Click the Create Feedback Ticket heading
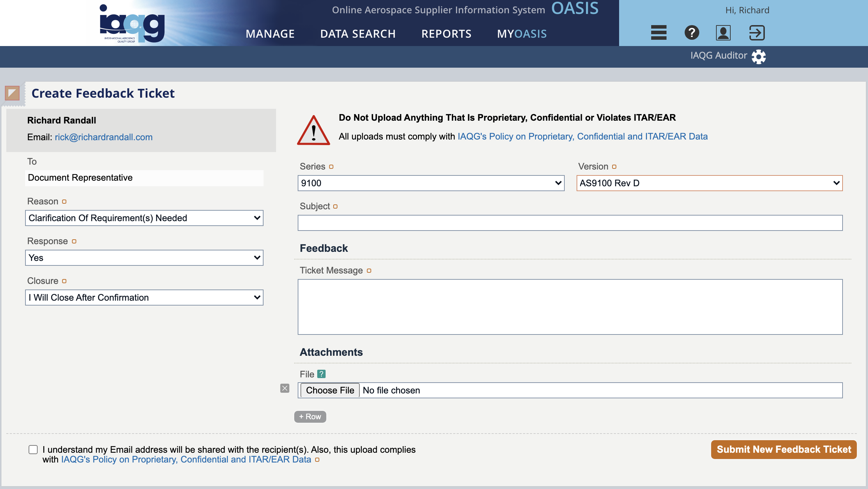Screen dimensions: 868x489 tap(103, 93)
